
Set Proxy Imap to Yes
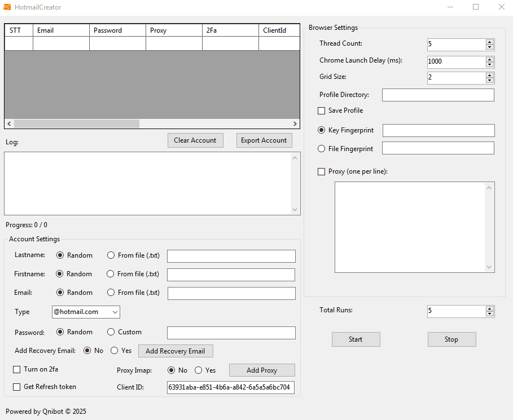(x=198, y=370)
